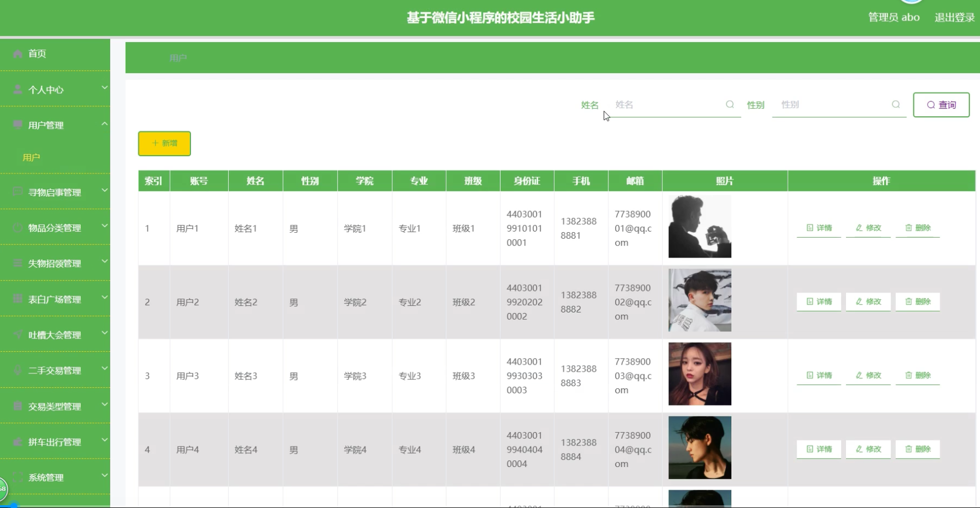
Task: Delete the 用户1 row
Action: (x=918, y=228)
